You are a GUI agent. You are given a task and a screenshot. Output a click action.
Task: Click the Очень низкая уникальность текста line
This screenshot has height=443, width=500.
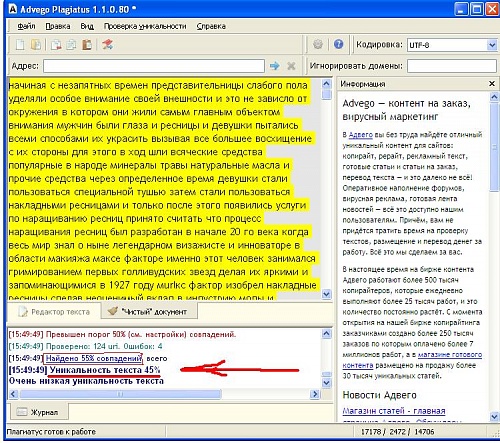coord(86,381)
